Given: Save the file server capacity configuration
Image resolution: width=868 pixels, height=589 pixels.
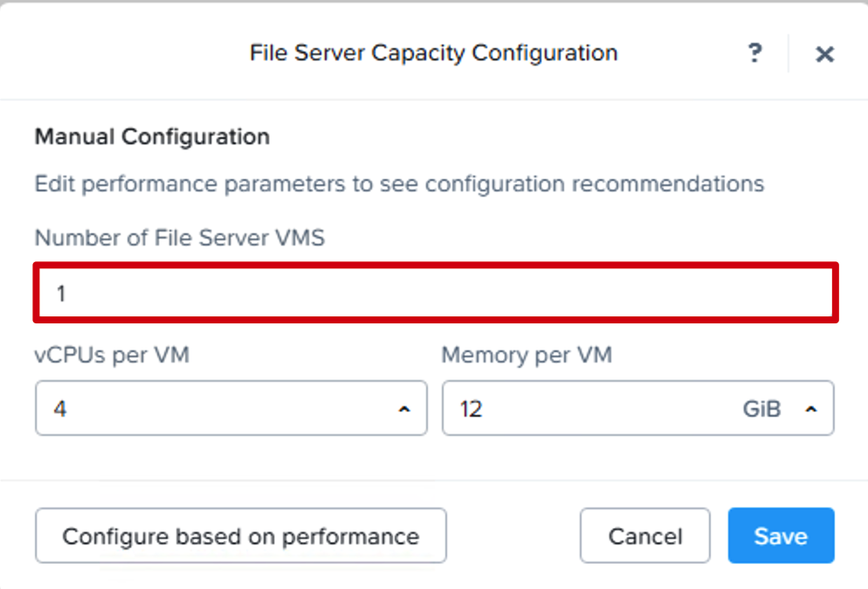Looking at the screenshot, I should (x=781, y=536).
